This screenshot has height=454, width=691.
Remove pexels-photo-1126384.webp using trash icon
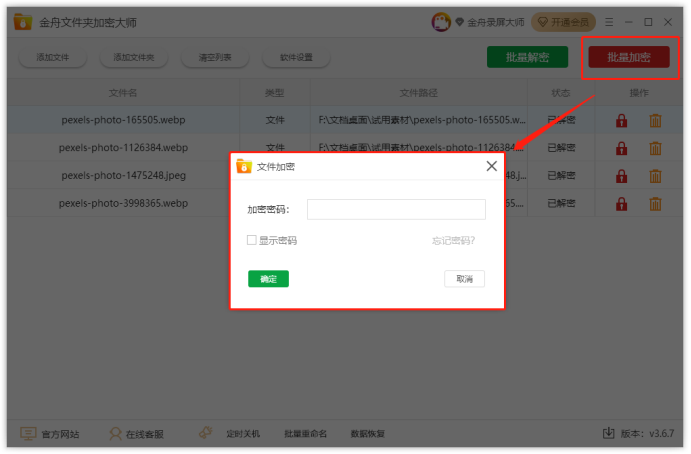point(655,148)
